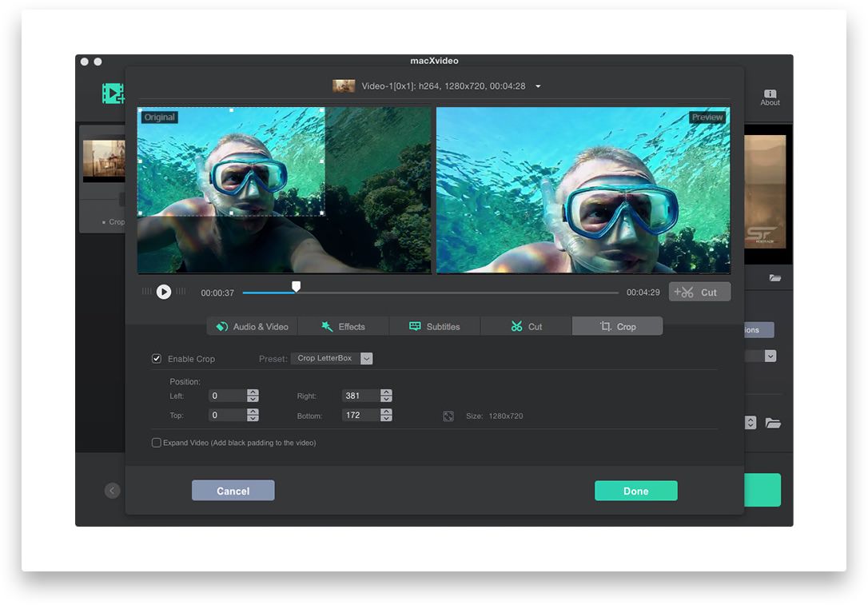Image resolution: width=868 pixels, height=605 pixels.
Task: Click the scissors icon in the Cut button
Action: tap(683, 292)
